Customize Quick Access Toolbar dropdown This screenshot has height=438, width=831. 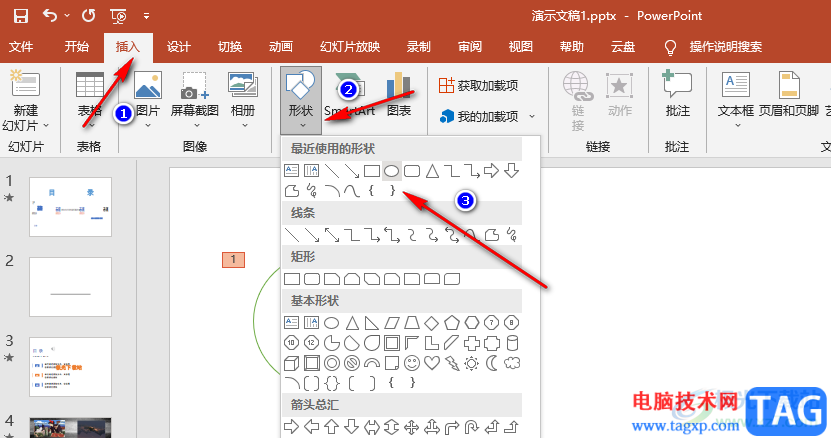(146, 16)
